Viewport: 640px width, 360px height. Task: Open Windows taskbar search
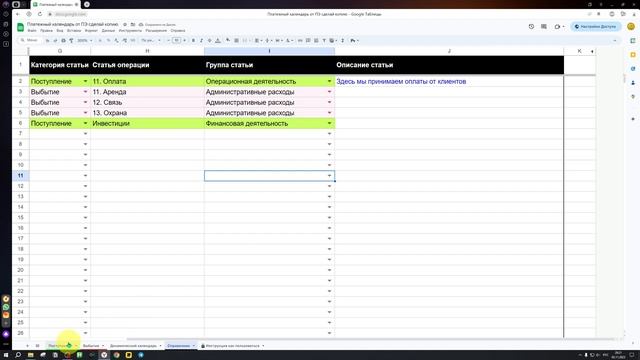[x=18, y=355]
